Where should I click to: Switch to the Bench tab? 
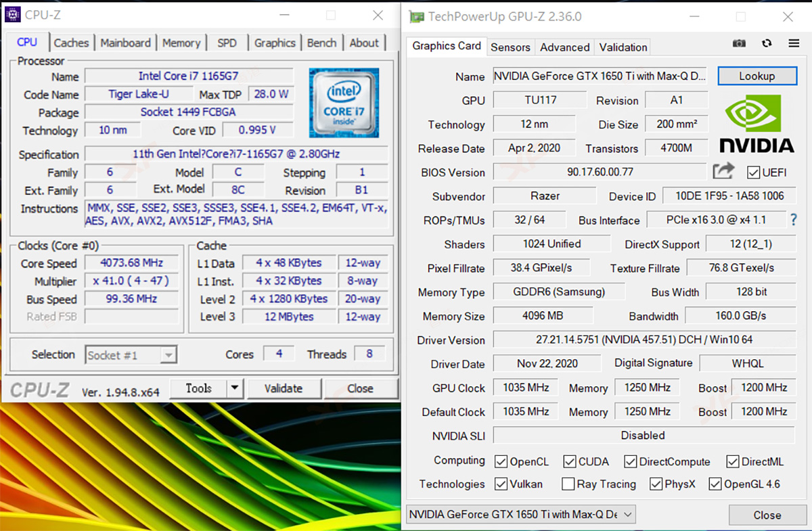click(322, 43)
